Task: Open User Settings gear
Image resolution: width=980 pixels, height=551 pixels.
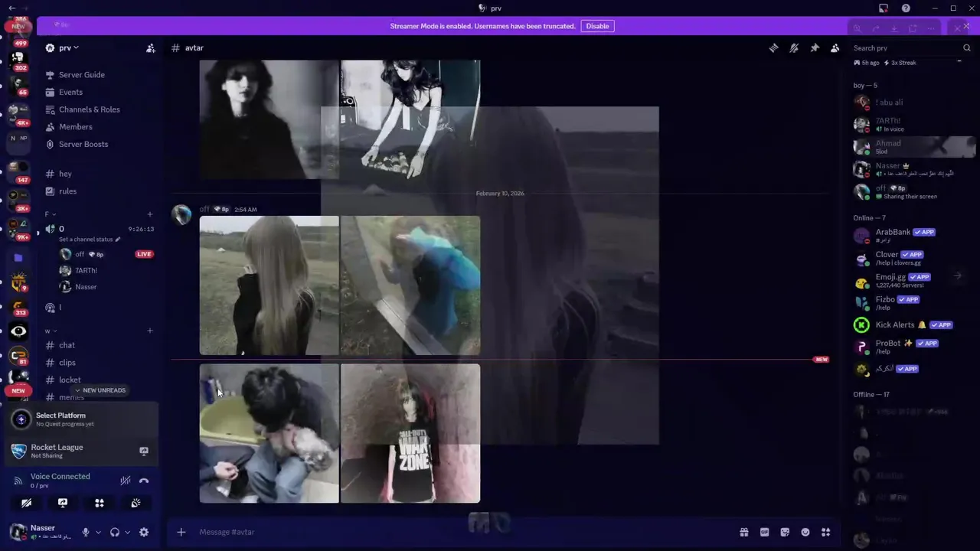Action: (x=144, y=532)
